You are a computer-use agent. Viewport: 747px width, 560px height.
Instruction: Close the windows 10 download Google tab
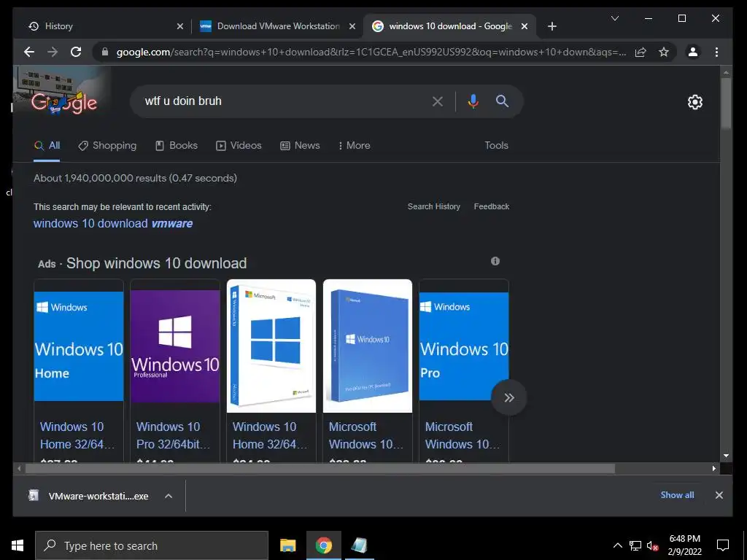tap(525, 26)
